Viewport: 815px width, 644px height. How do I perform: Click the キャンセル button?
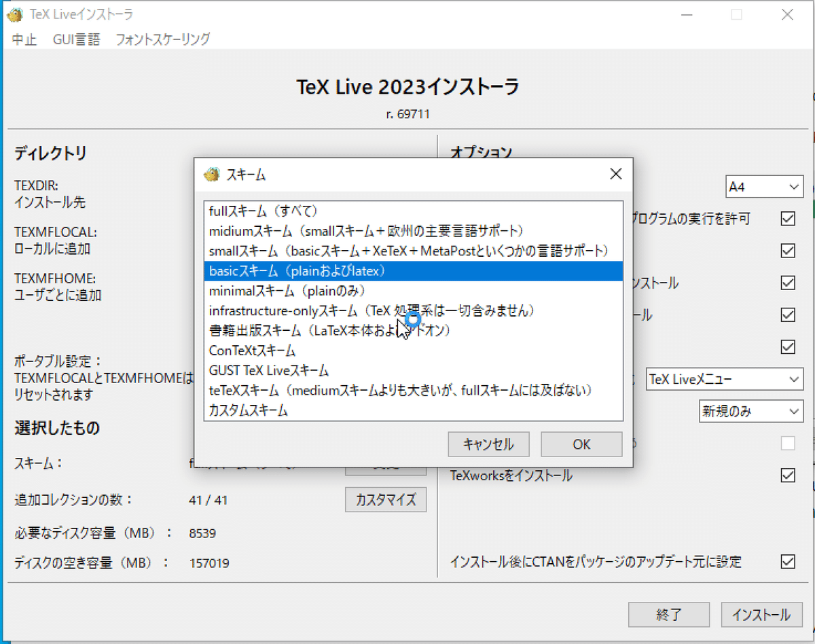pos(488,444)
